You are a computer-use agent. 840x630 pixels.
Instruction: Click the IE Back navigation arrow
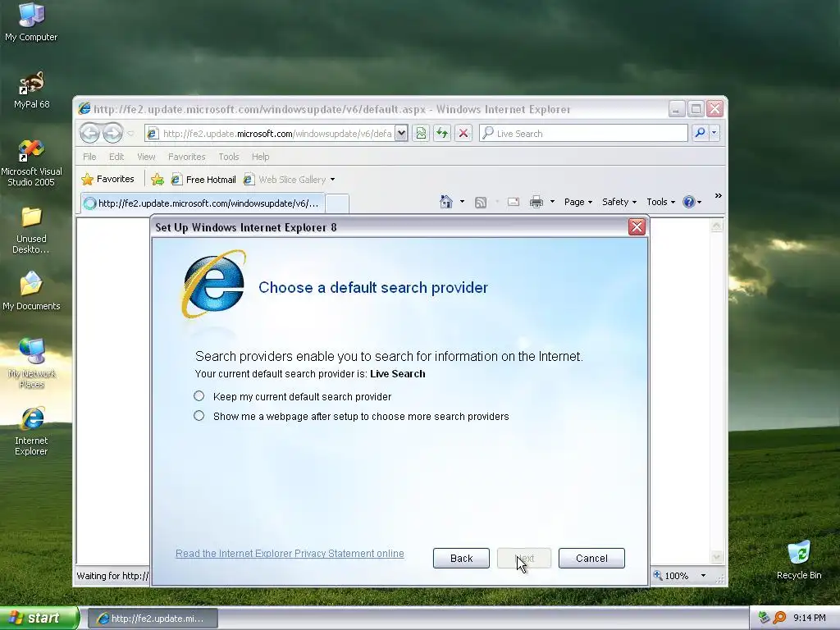89,133
